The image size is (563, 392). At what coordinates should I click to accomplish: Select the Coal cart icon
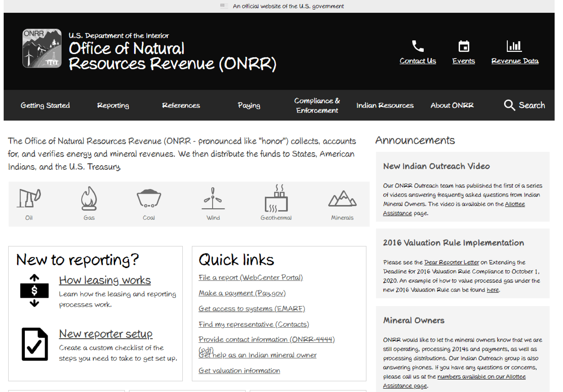coord(149,198)
